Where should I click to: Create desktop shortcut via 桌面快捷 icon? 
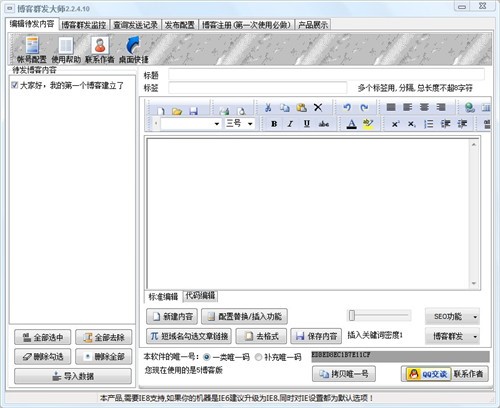coord(134,50)
